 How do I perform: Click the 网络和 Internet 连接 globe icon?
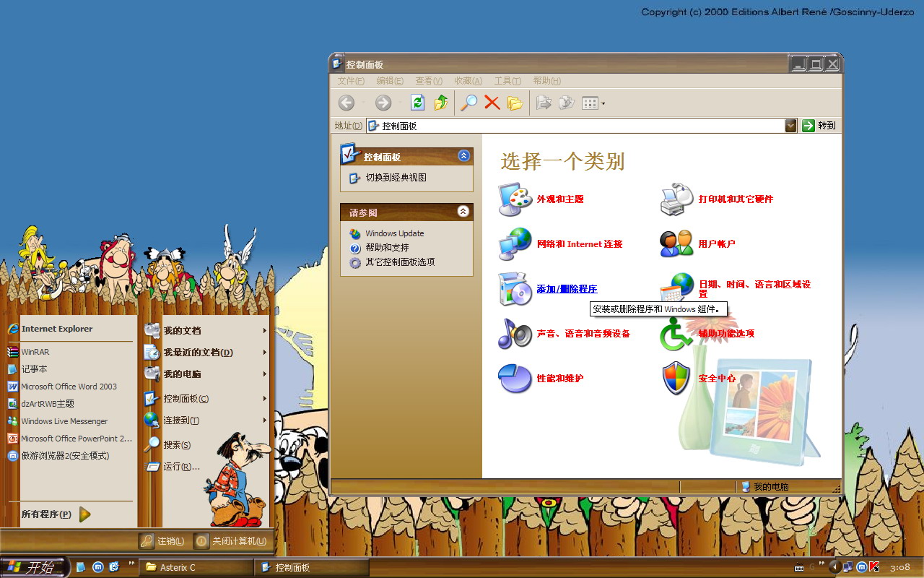tap(515, 244)
